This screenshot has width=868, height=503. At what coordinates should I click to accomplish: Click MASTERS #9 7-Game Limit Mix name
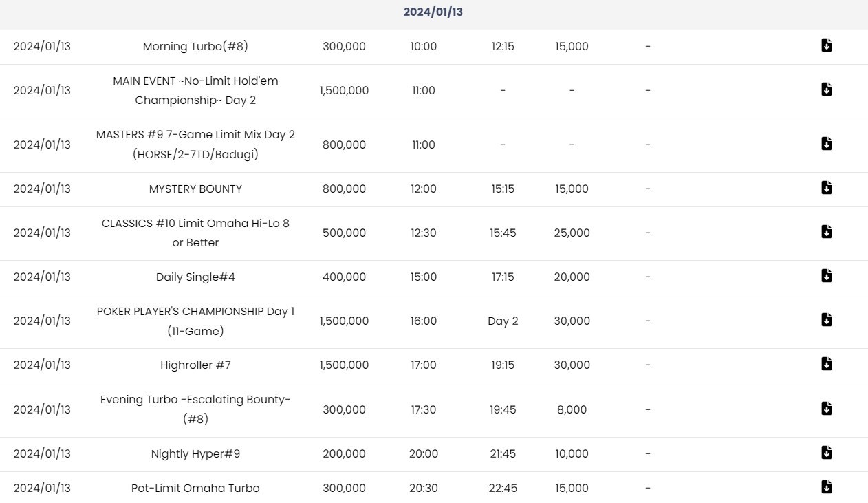pos(195,145)
